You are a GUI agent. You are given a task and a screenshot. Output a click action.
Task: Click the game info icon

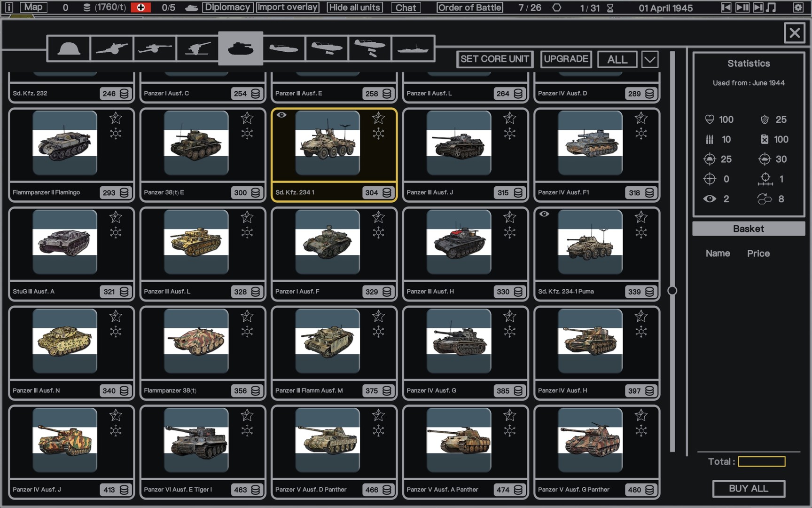9,8
